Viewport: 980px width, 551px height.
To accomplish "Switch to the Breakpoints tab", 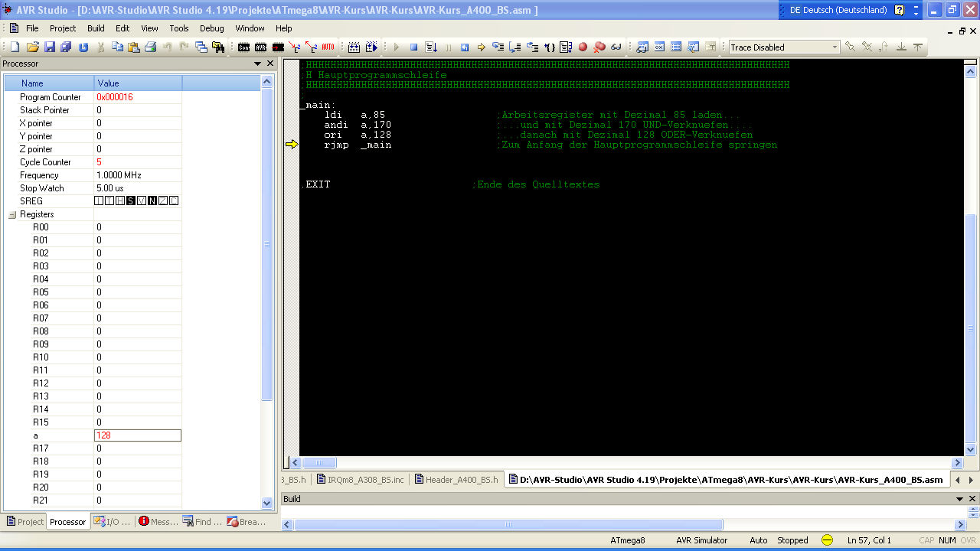I will pos(247,522).
